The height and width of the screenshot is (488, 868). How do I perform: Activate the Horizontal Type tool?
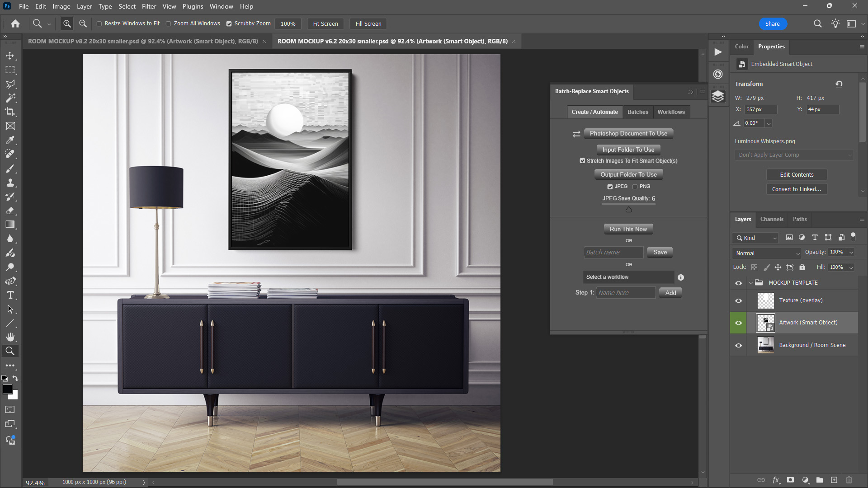[10, 295]
